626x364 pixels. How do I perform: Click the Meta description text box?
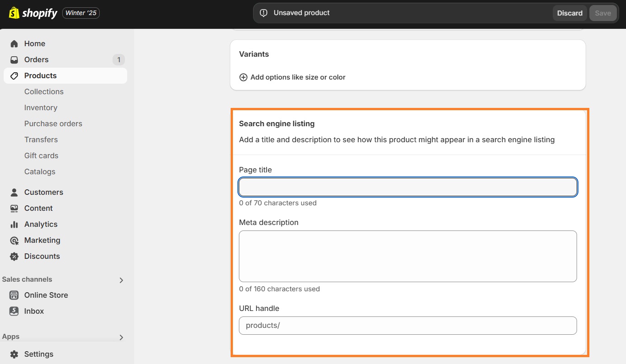click(408, 256)
